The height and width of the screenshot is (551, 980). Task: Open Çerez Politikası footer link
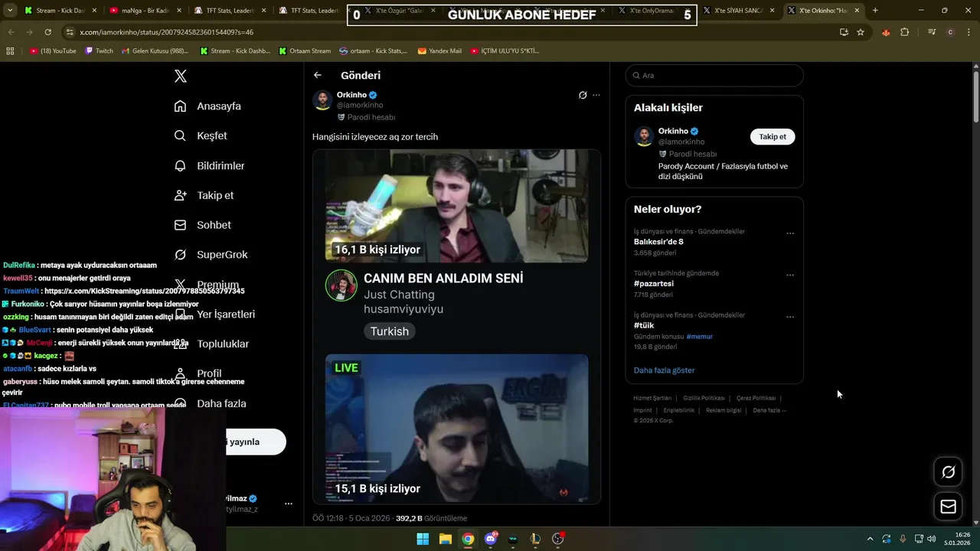756,398
